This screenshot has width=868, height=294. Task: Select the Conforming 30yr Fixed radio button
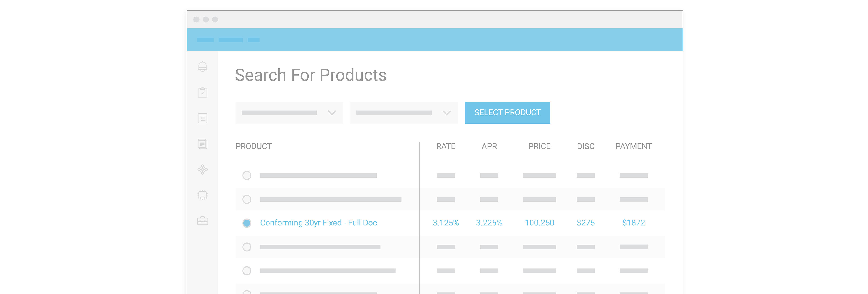247,223
